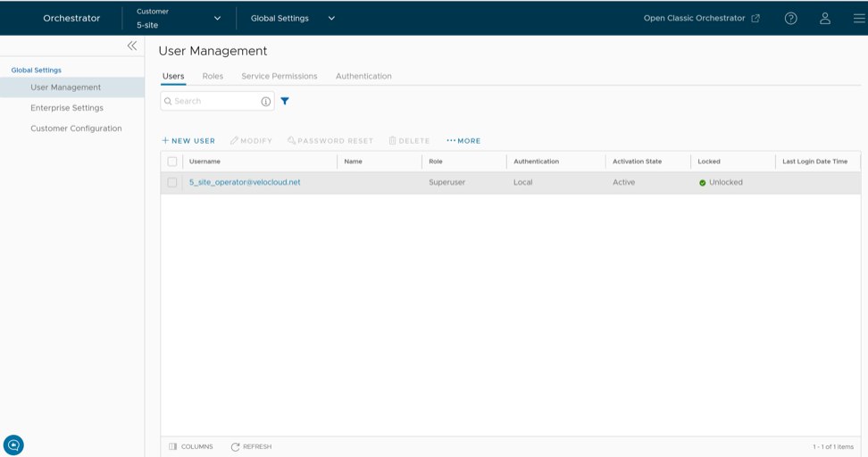This screenshot has height=457, width=868.
Task: Switch to the Roles tab
Action: click(213, 77)
